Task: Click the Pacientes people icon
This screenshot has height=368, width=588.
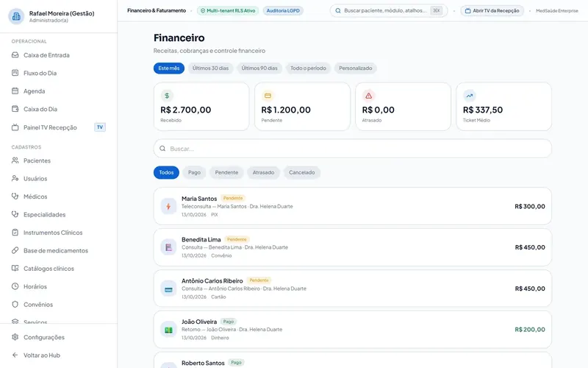Action: [x=15, y=160]
